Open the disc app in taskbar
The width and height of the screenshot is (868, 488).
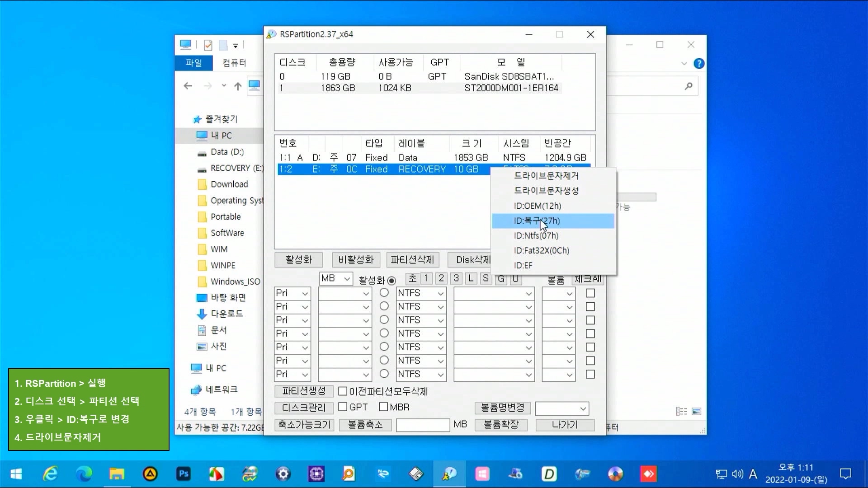(x=615, y=474)
